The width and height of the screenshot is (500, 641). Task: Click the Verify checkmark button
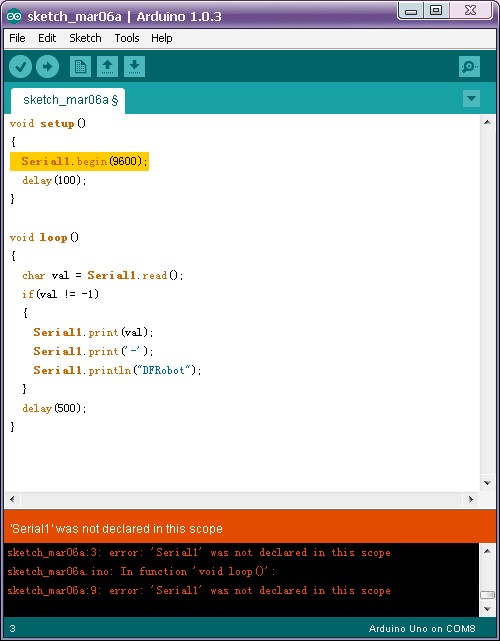(20, 66)
